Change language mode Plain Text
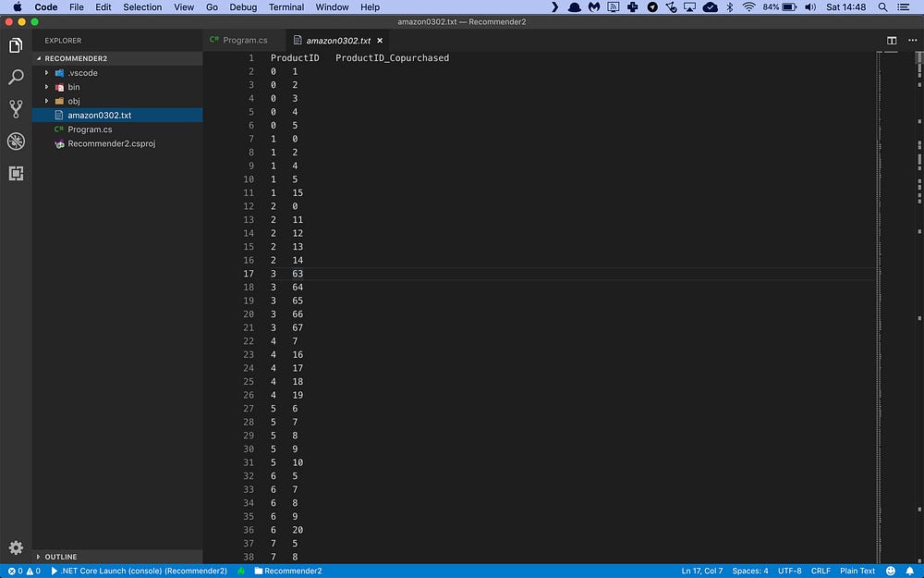Image resolution: width=924 pixels, height=578 pixels. tap(857, 571)
